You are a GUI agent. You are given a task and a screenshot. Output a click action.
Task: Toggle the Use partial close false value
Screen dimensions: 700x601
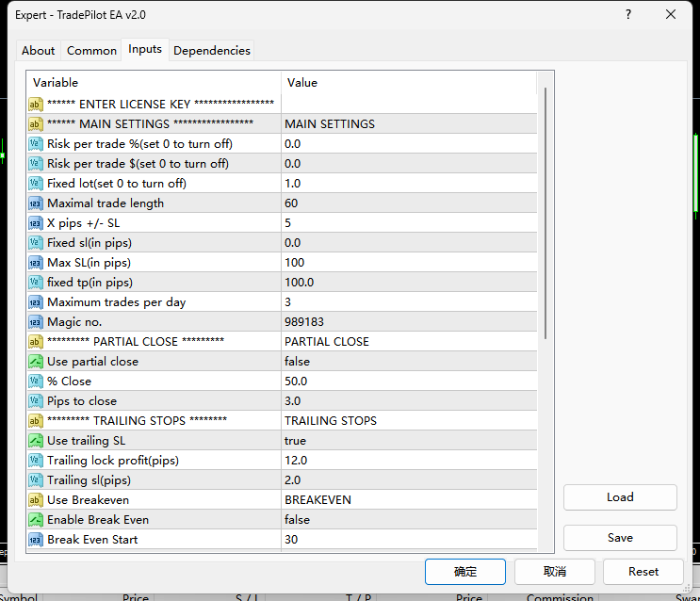[x=409, y=361]
